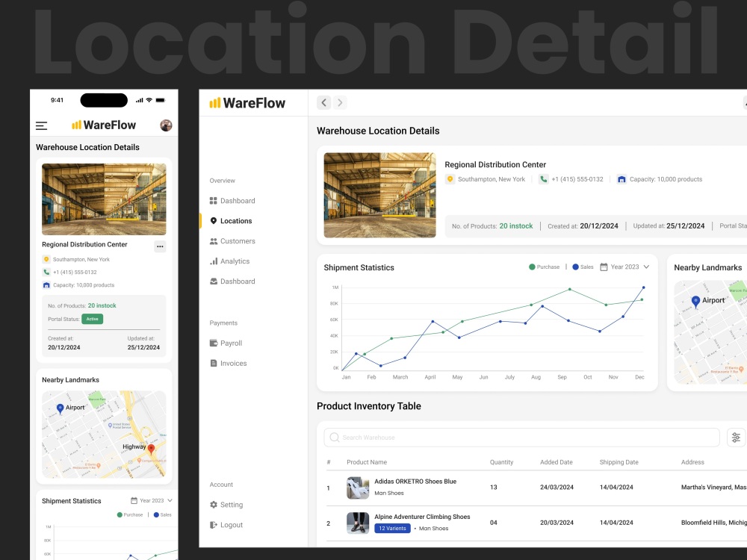This screenshot has height=560, width=747.
Task: Click the 12 Varients badge
Action: (393, 529)
